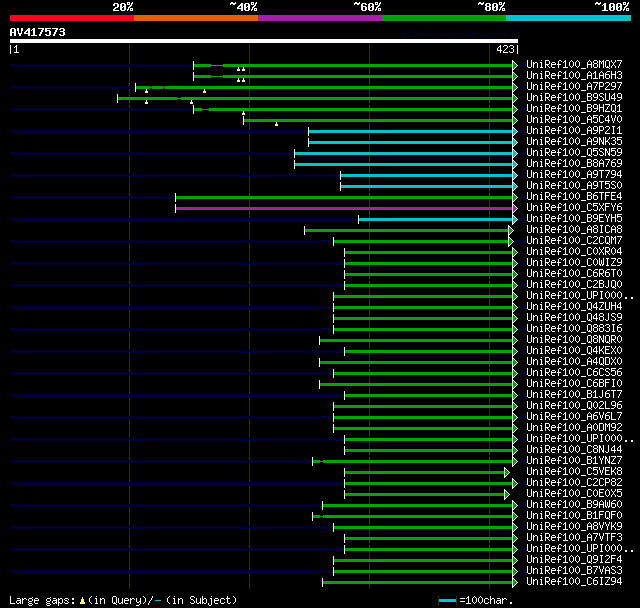Screen dimensions: 640x608
Task: Select the UniRef100_B9HZQ1 label
Action: pos(574,109)
